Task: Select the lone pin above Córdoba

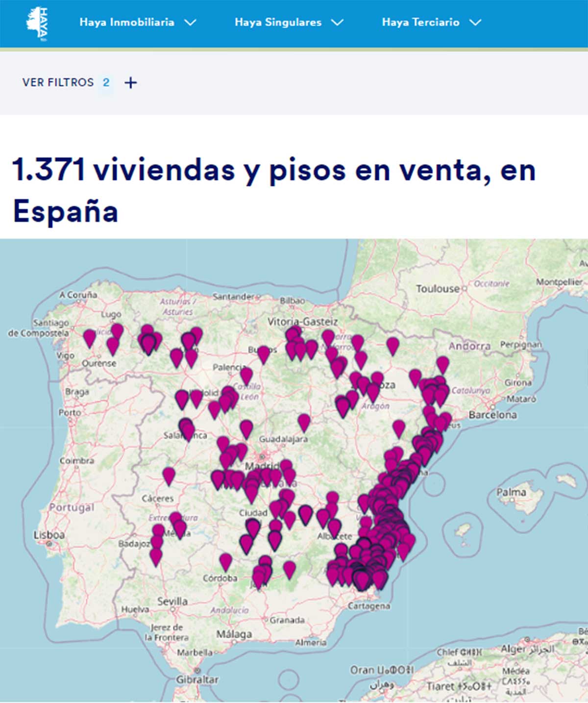Action: [225, 561]
